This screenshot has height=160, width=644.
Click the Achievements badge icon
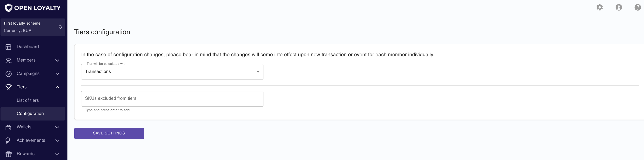coord(8,141)
